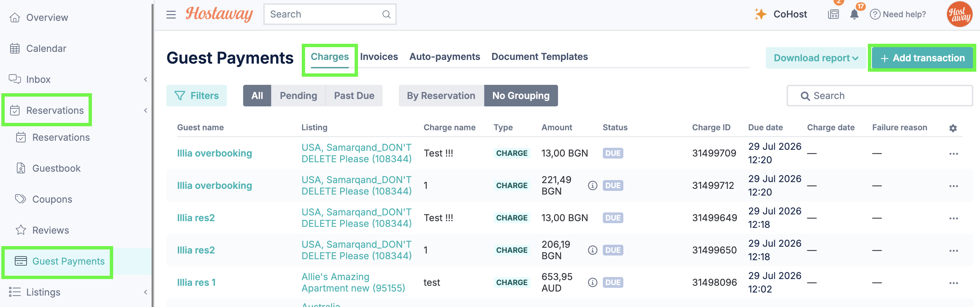The image size is (980, 307).
Task: Open row actions for charge 31499649
Action: pos(953,218)
